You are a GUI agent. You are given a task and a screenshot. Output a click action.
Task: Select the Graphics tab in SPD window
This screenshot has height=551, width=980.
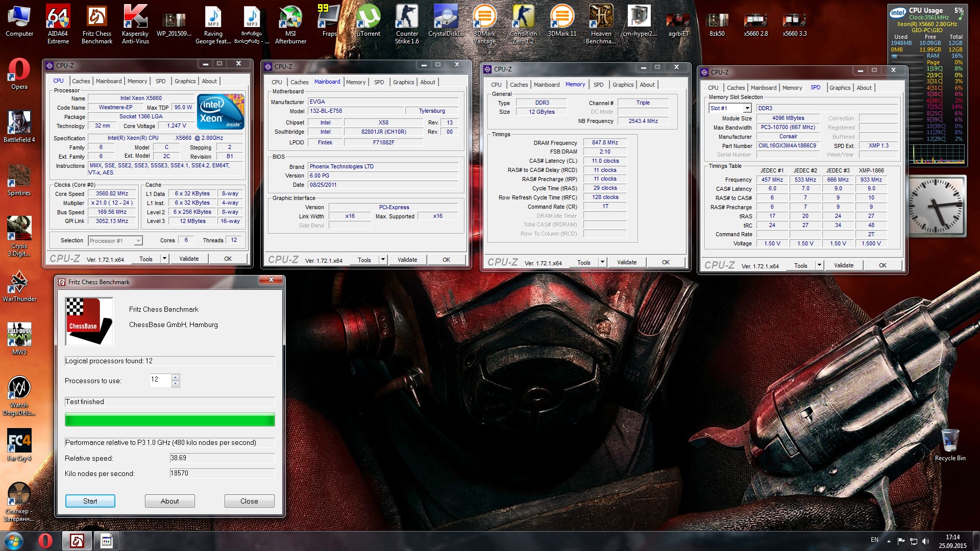click(x=840, y=88)
